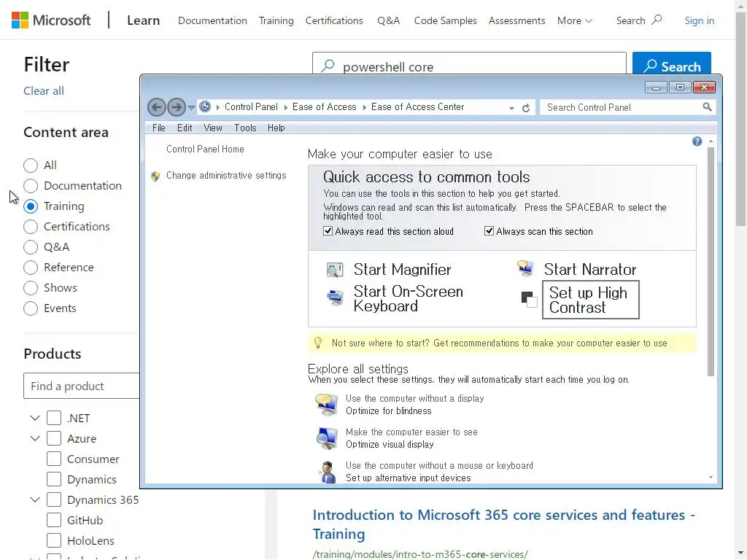Expand the Dynamics 365 product chevron
The width and height of the screenshot is (747, 560).
point(35,500)
